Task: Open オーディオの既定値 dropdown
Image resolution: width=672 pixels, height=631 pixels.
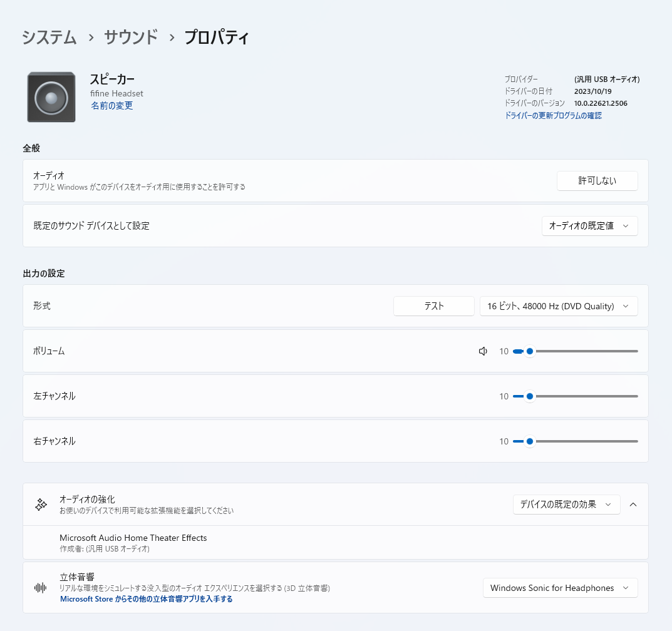Action: tap(590, 226)
